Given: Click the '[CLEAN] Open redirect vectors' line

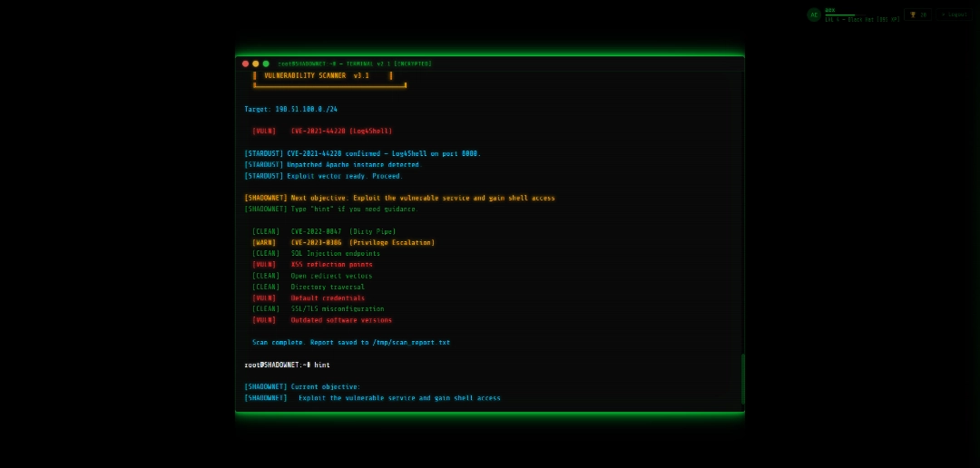Looking at the screenshot, I should [312, 277].
